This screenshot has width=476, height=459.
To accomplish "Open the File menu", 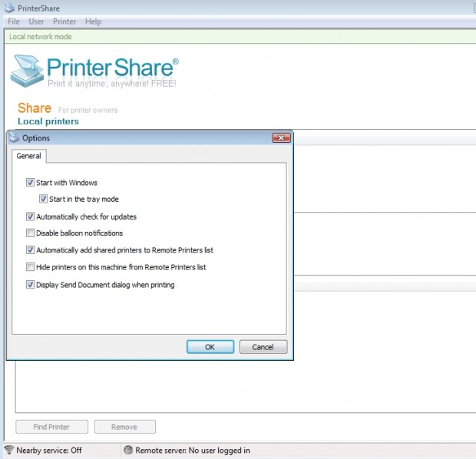I will click(14, 21).
